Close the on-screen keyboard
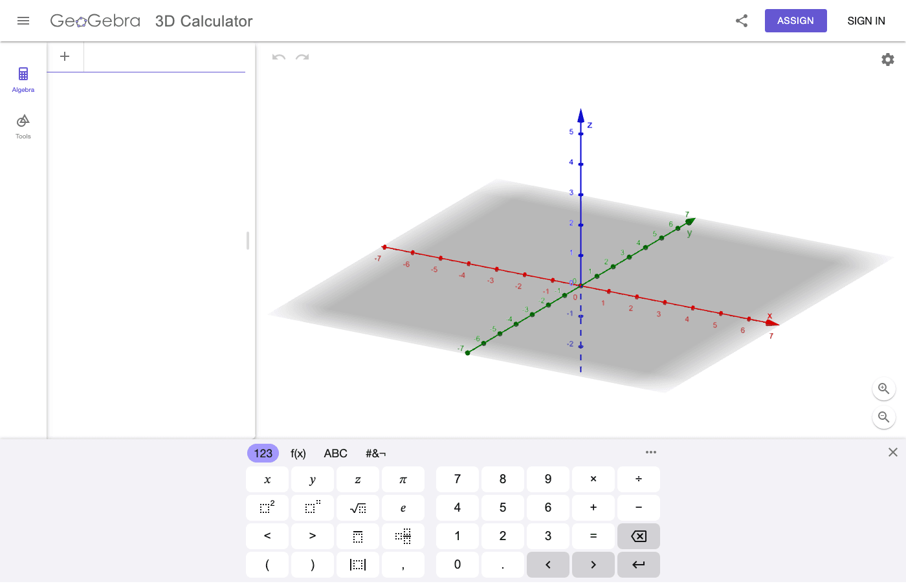The height and width of the screenshot is (588, 906). click(x=892, y=452)
